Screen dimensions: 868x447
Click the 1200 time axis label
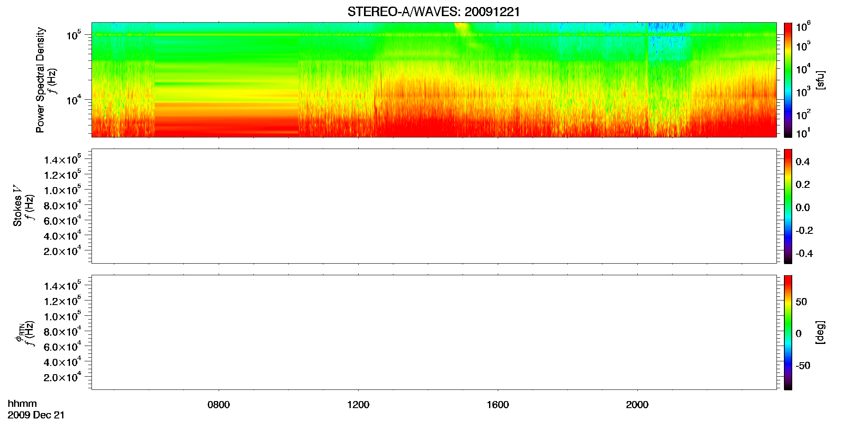358,405
